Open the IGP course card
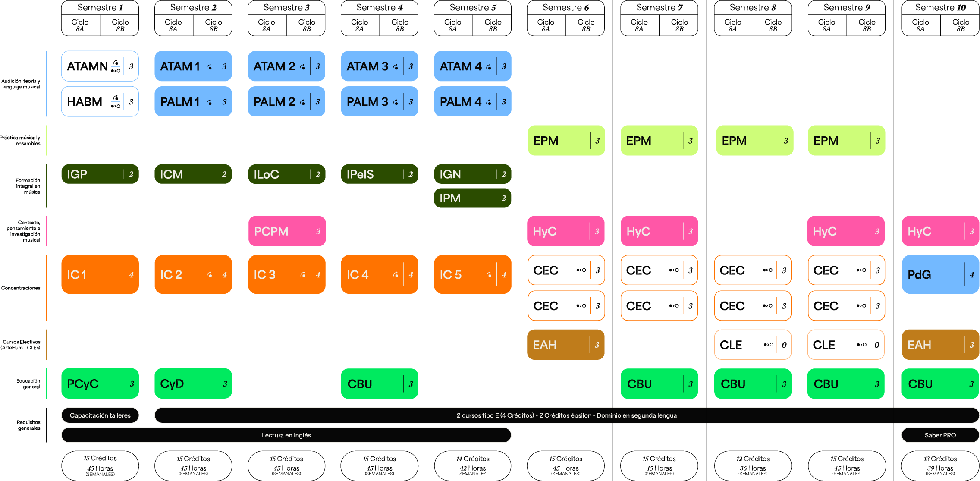Screen dimensions: 980x481 pyautogui.click(x=100, y=174)
